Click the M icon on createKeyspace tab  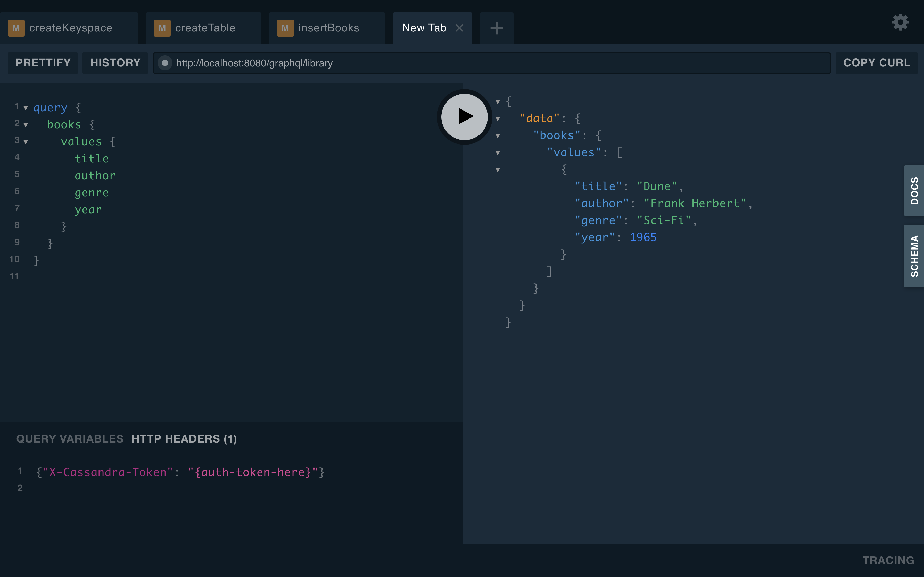click(16, 28)
